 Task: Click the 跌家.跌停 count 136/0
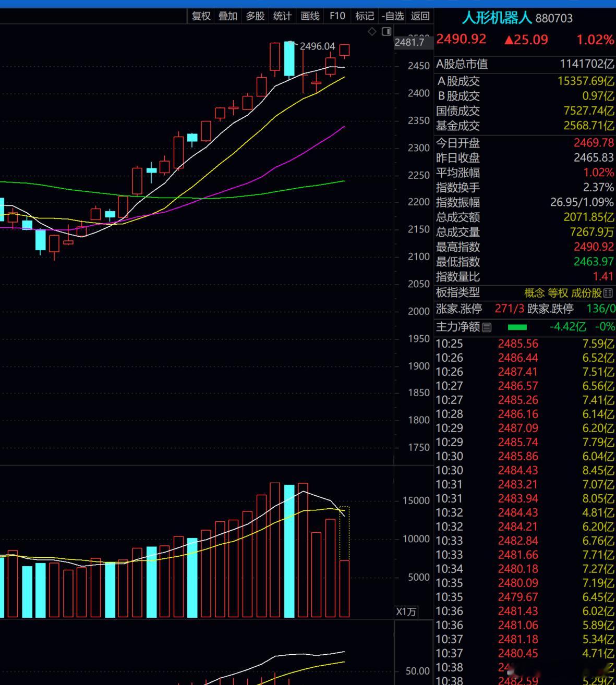[x=601, y=309]
